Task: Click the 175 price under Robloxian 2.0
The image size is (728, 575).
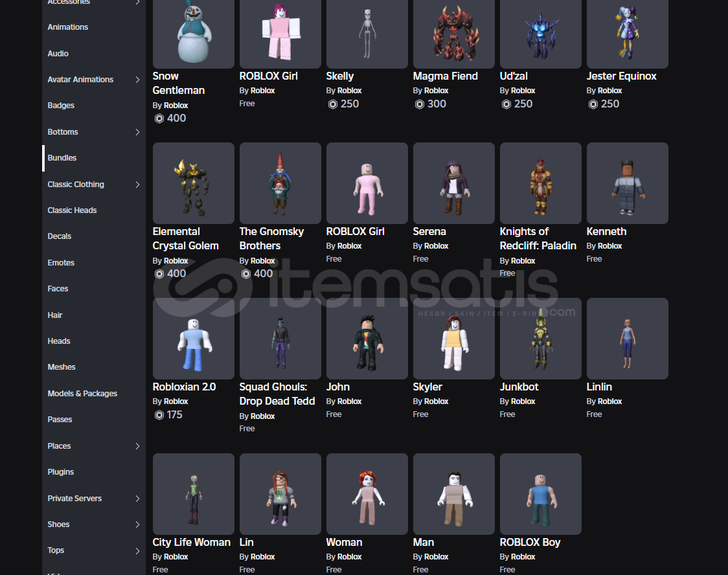Action: pyautogui.click(x=175, y=415)
